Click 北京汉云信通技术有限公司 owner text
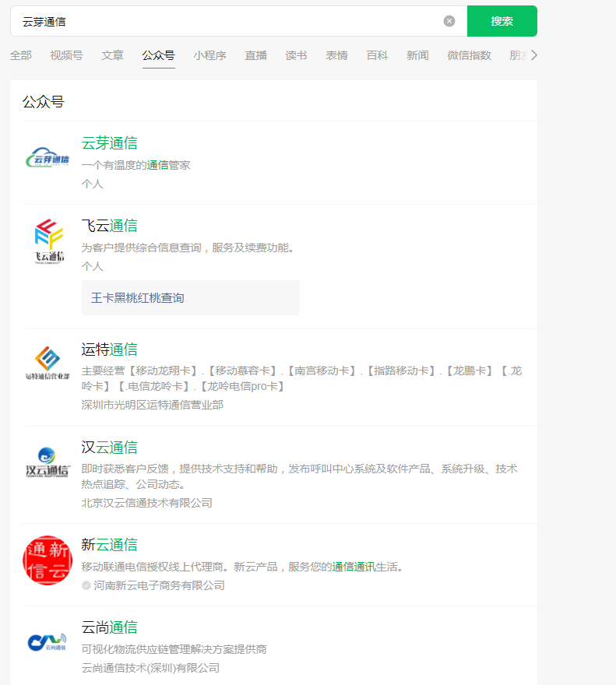The width and height of the screenshot is (616, 685). click(x=147, y=503)
